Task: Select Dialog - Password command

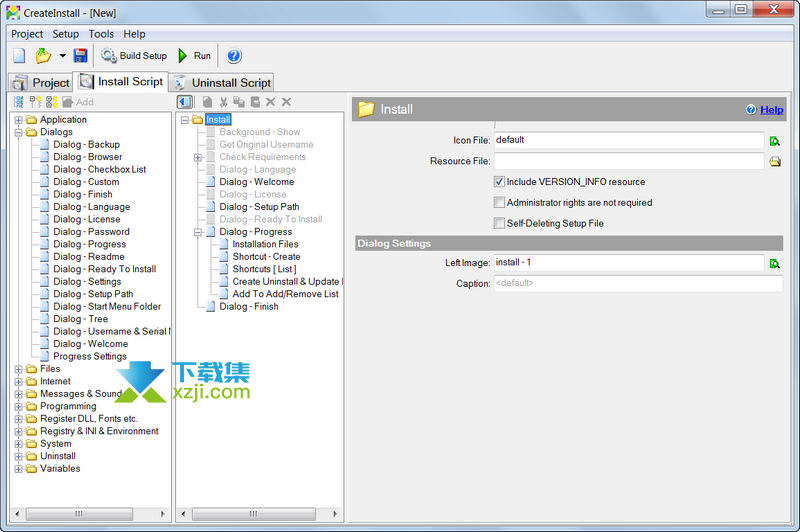Action: point(91,232)
